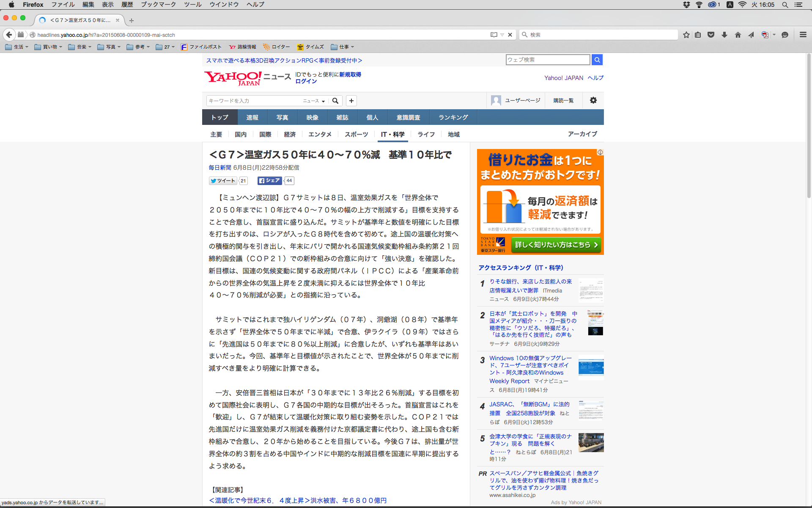
Task: Click the blue web search magnifier button
Action: point(597,60)
